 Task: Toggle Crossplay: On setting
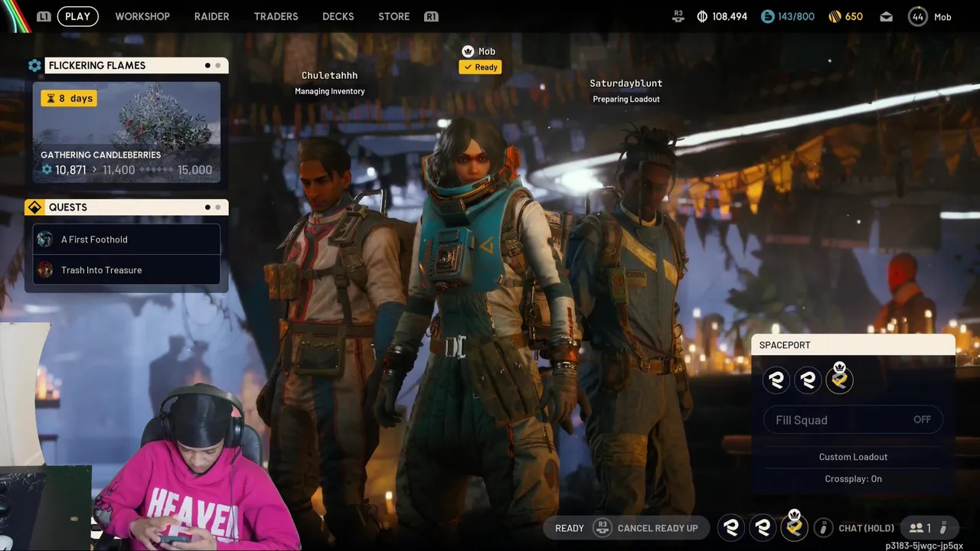coord(853,479)
